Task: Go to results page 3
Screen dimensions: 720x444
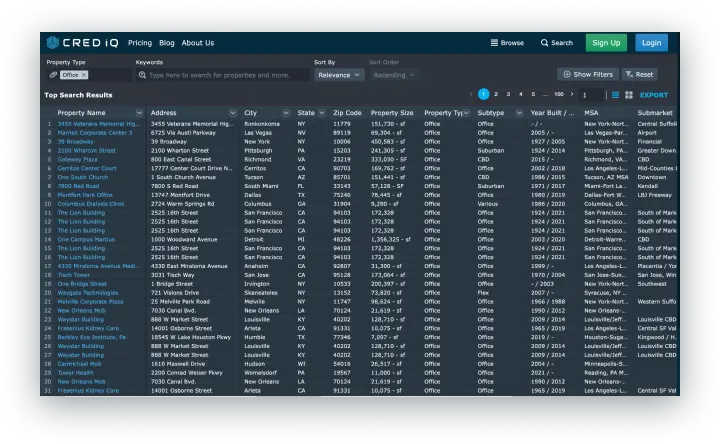Action: click(508, 94)
